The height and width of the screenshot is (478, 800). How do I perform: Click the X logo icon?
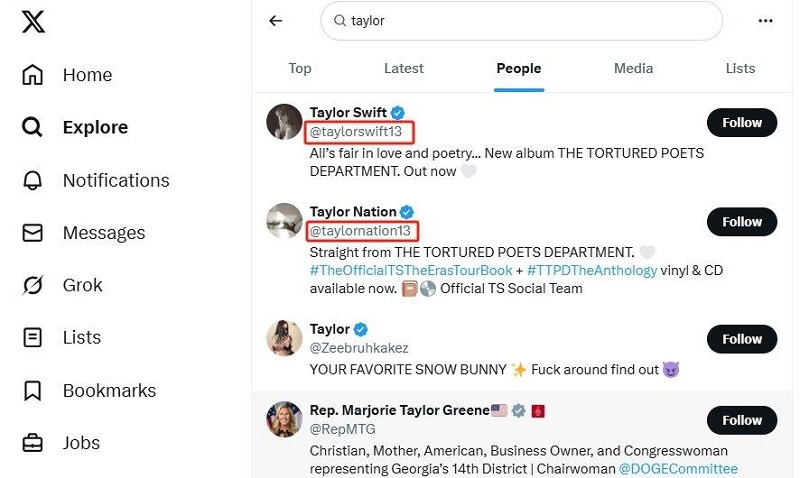click(x=33, y=22)
